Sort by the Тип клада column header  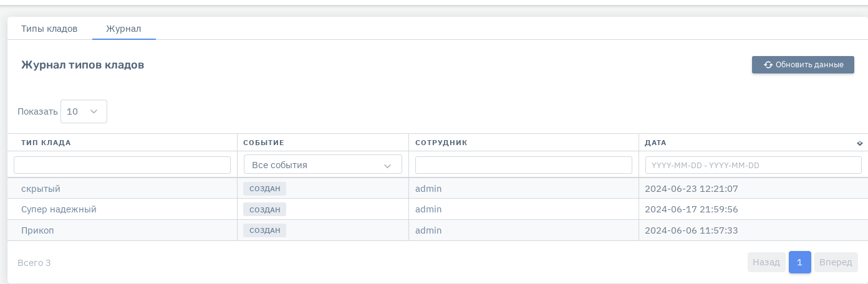46,143
